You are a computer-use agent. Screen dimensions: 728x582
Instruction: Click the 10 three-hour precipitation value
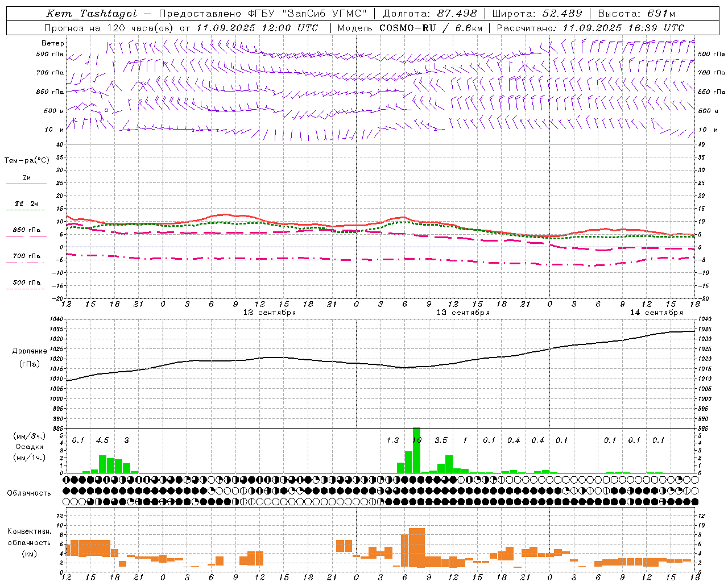pos(417,440)
